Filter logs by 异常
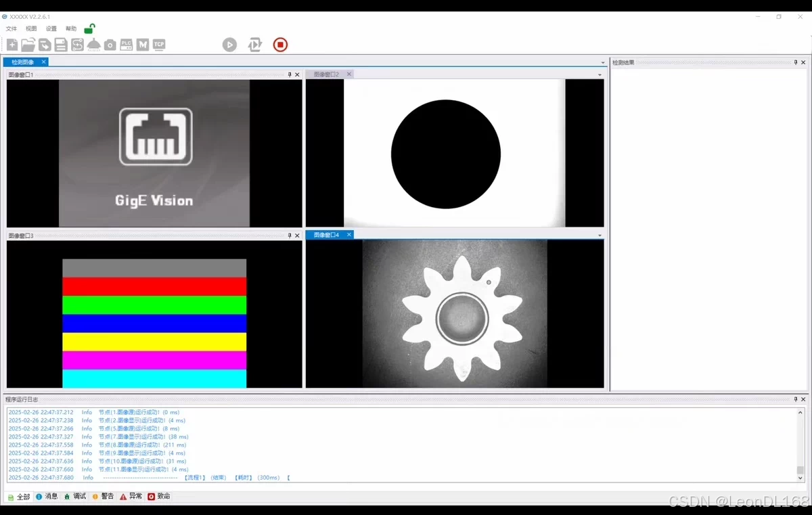Image resolution: width=812 pixels, height=515 pixels. pyautogui.click(x=131, y=497)
